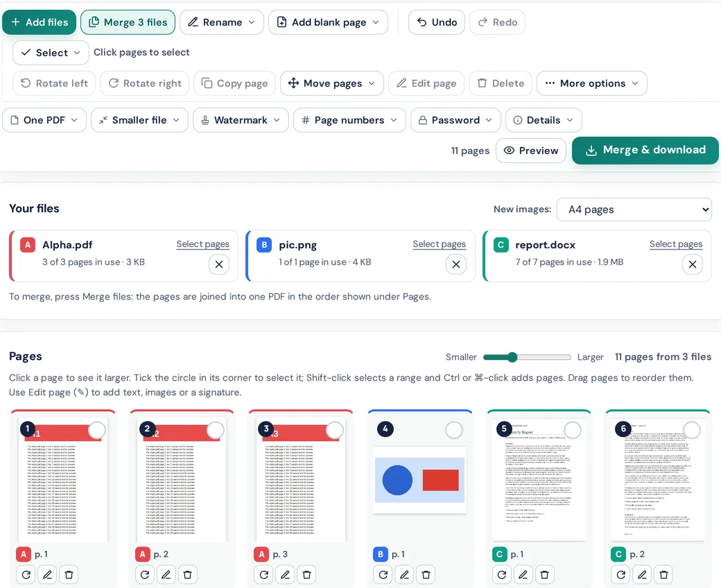Image resolution: width=721 pixels, height=588 pixels.
Task: Select page 5 with its corner circle
Action: coord(573,431)
